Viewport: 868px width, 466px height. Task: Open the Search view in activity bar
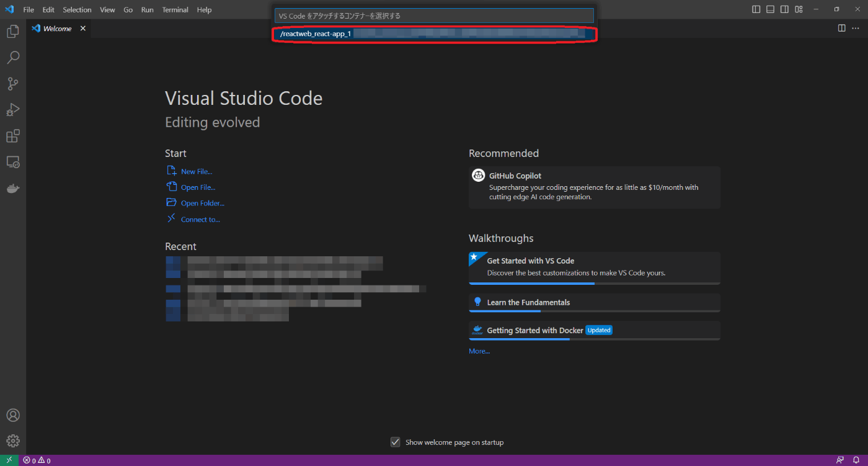point(13,58)
